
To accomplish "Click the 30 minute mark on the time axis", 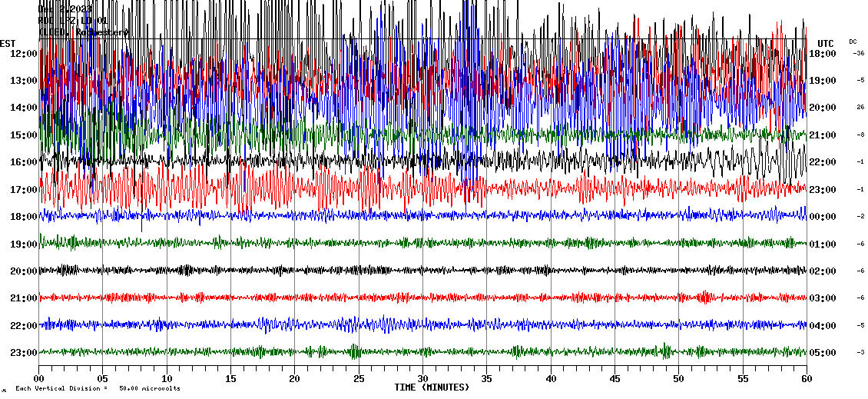I will (x=422, y=379).
